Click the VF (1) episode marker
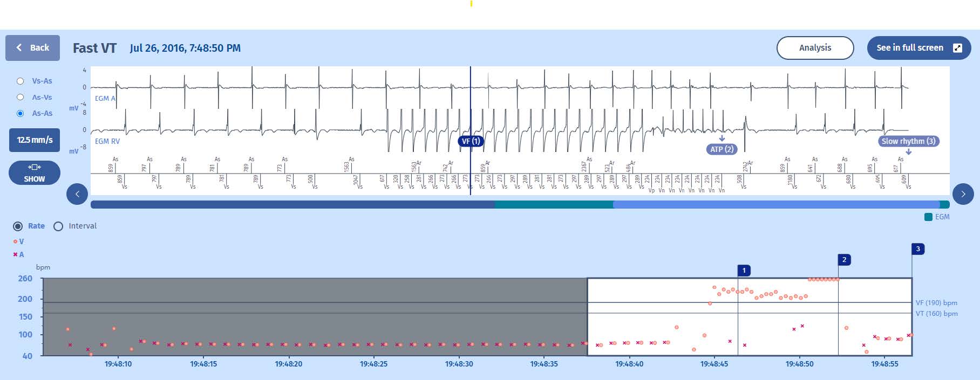Viewport: 980px width, 380px height. coord(471,141)
